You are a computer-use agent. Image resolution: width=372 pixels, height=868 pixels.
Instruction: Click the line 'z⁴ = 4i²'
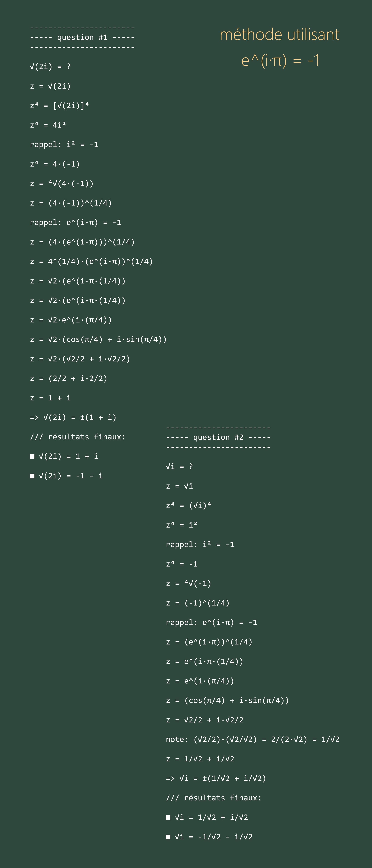[x=48, y=125]
